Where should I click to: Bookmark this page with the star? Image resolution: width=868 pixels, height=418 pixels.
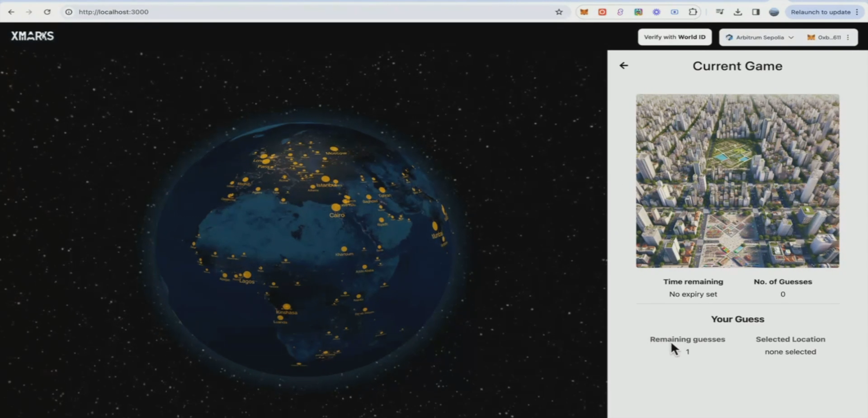(559, 12)
